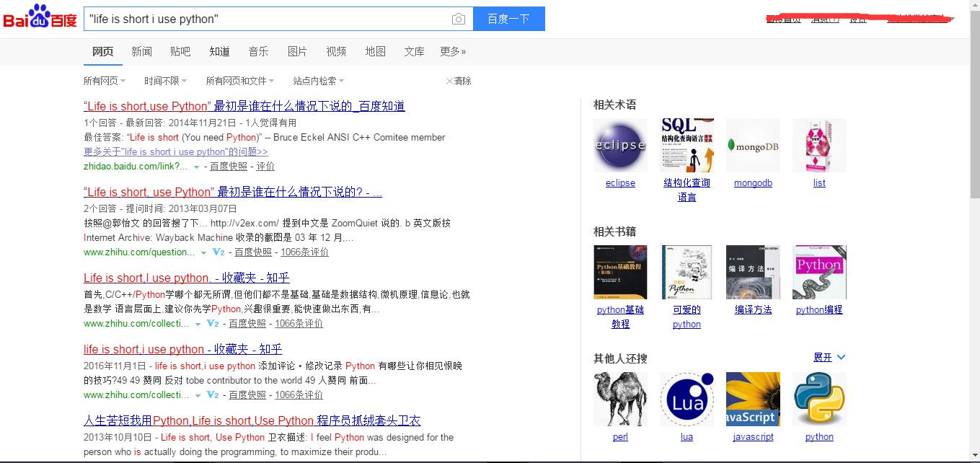Expand the 更多» menu
Viewport: 980px width, 463px height.
point(453,51)
